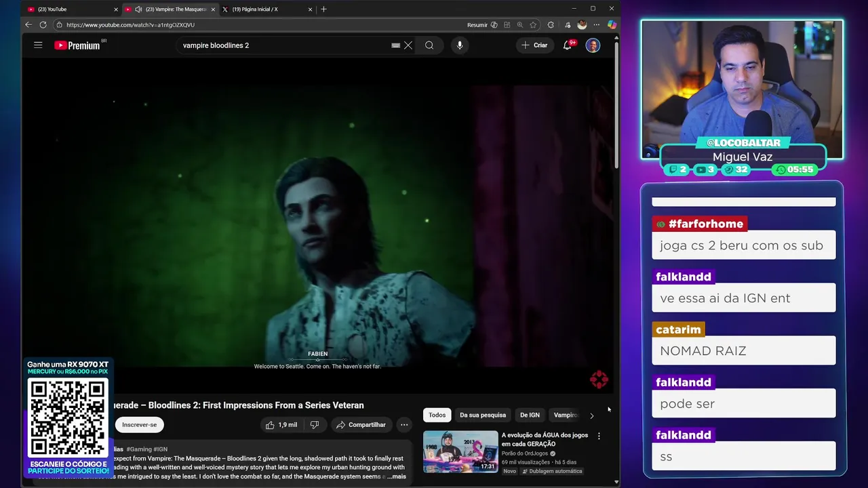Open the 'Porão do OrdJogos' channel link
Screen dimensions: 868x488
[x=526, y=453]
